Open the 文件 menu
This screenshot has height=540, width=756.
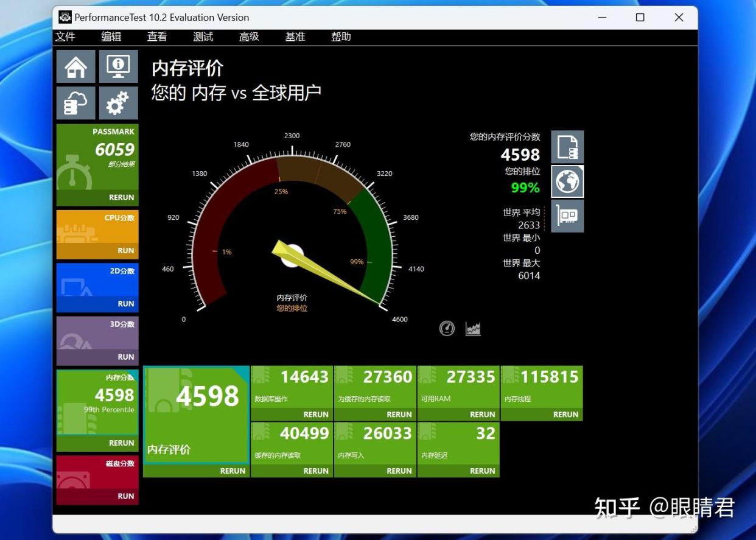pos(65,37)
